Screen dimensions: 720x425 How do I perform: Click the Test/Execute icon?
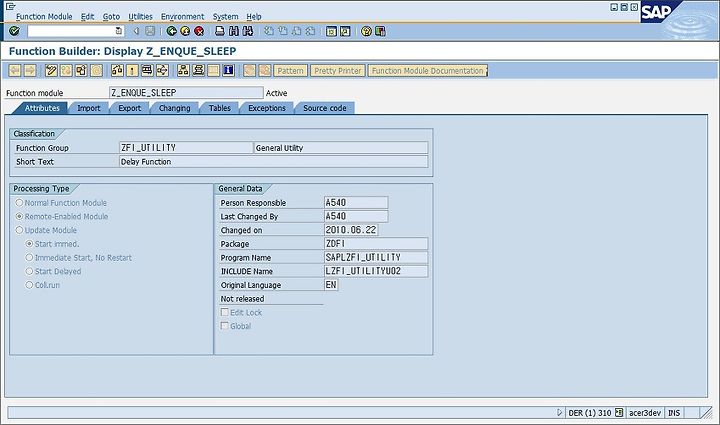tap(147, 71)
